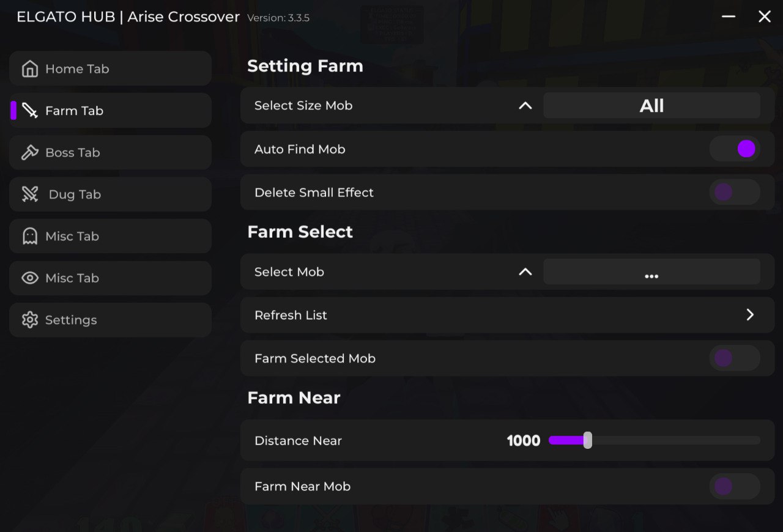Click the sword icon beside Farm Tab
783x532 pixels.
(29, 111)
